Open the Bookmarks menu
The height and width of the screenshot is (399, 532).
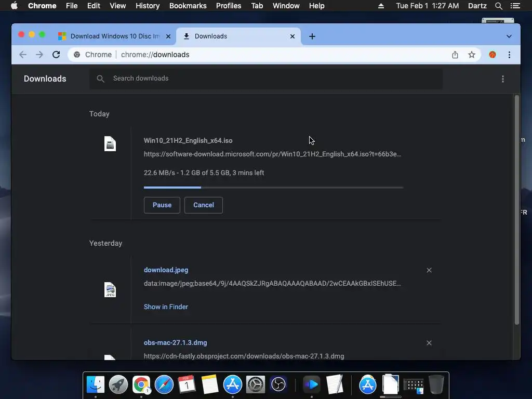[188, 6]
